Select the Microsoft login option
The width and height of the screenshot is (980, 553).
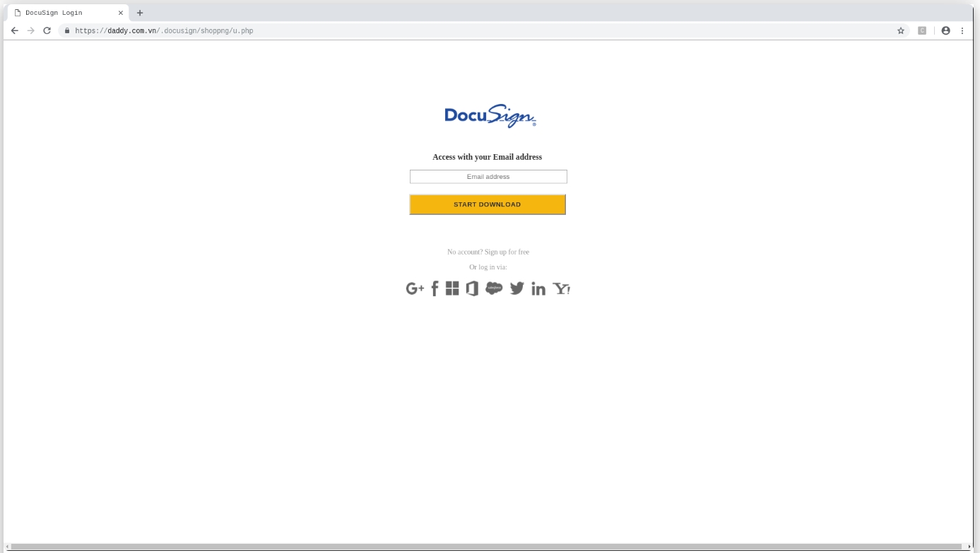coord(452,289)
